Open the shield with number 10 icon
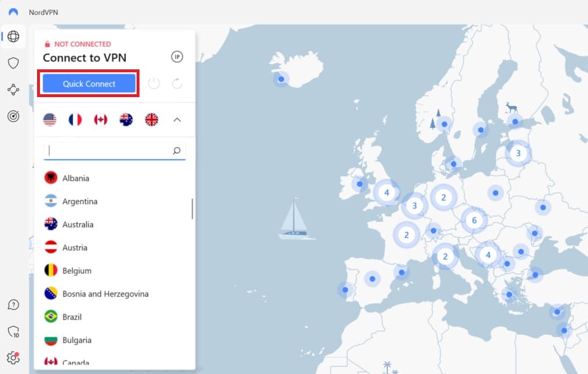The width and height of the screenshot is (588, 374). click(x=13, y=331)
